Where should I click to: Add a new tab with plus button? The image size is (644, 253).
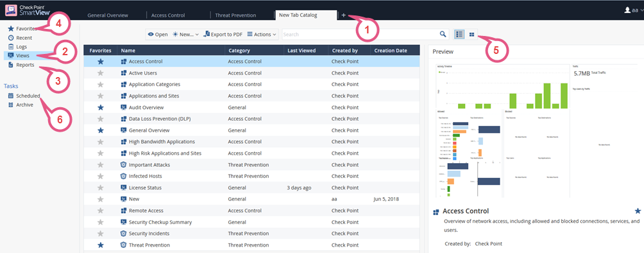[x=343, y=15]
